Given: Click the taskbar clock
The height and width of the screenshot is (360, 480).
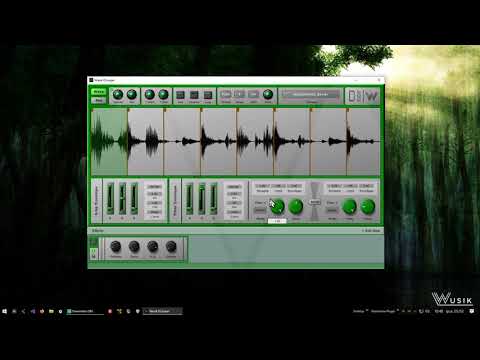Looking at the screenshot, I should point(449,311).
